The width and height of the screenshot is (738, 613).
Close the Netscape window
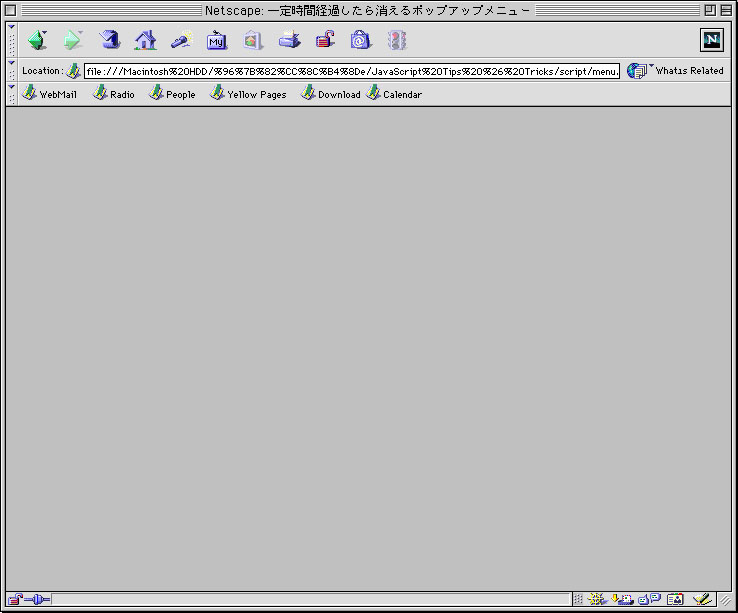pos(10,10)
